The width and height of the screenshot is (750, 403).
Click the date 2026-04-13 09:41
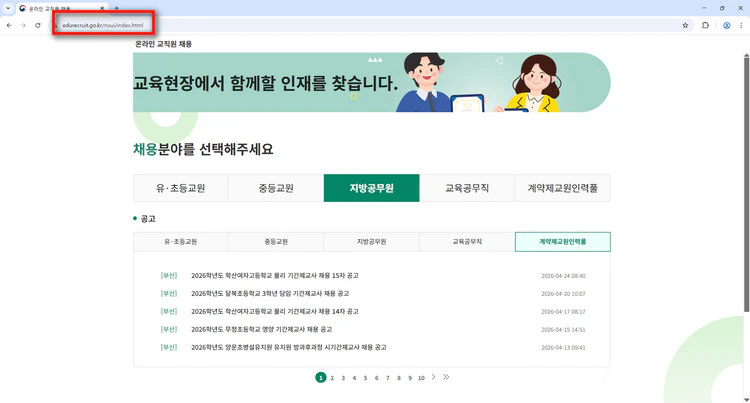pyautogui.click(x=563, y=348)
